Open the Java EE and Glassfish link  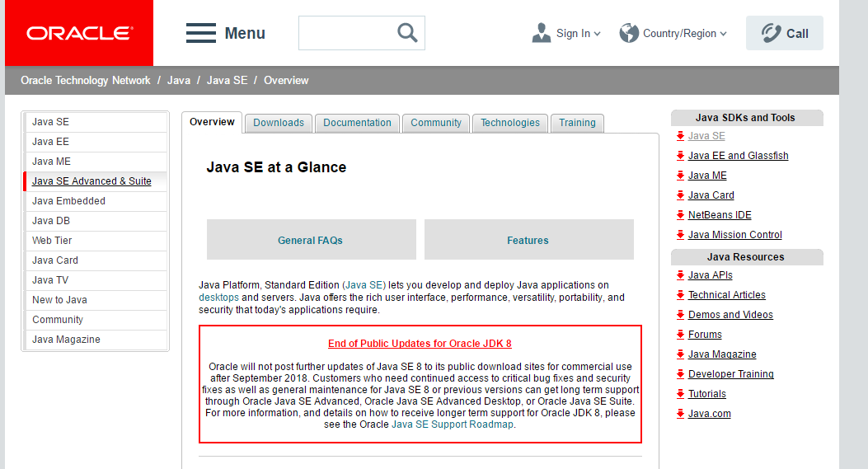[x=738, y=156]
